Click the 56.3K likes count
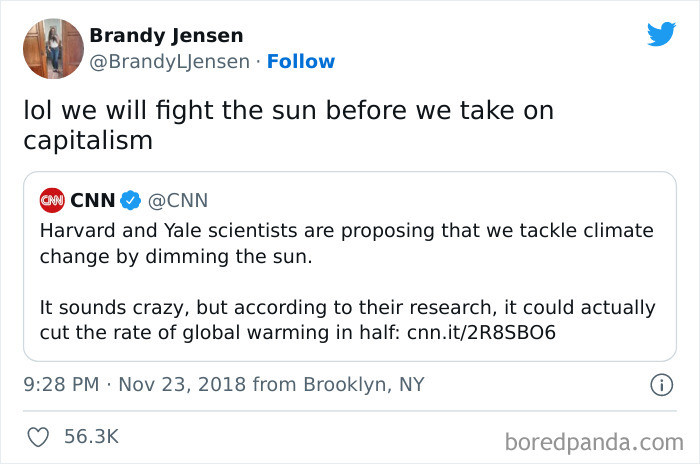700x464 pixels. (92, 437)
